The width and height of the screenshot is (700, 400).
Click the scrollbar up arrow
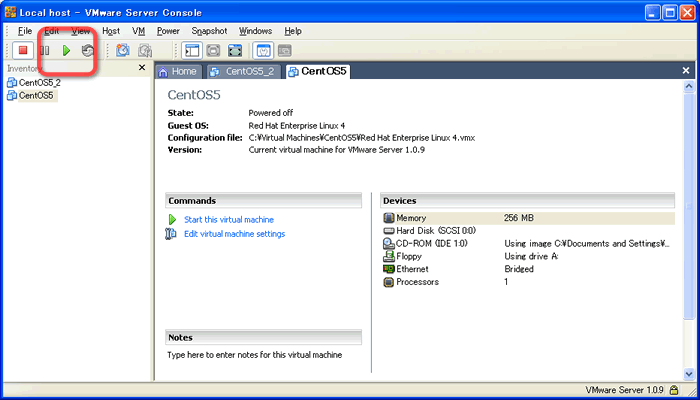[x=689, y=86]
